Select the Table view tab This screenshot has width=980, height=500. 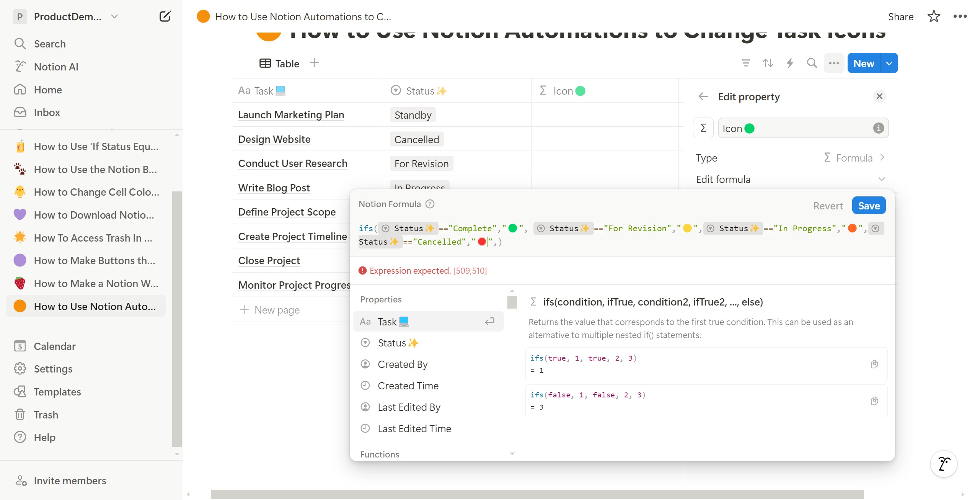pos(279,64)
